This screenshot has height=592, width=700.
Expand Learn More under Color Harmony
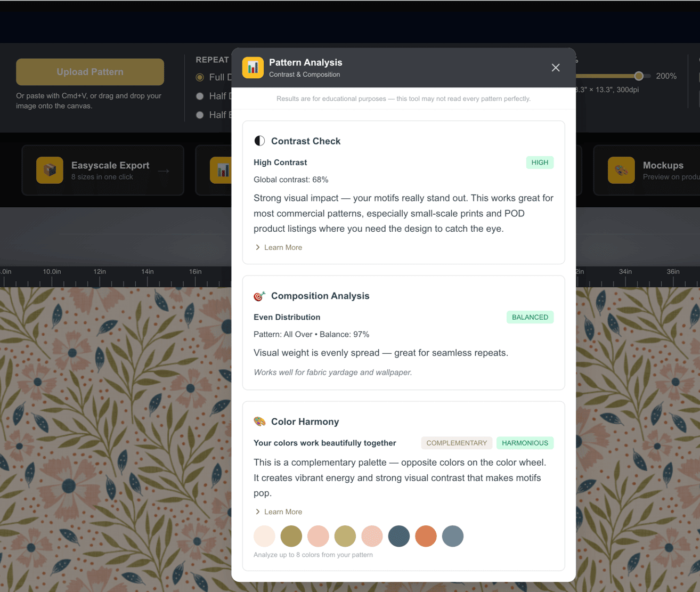tap(279, 512)
